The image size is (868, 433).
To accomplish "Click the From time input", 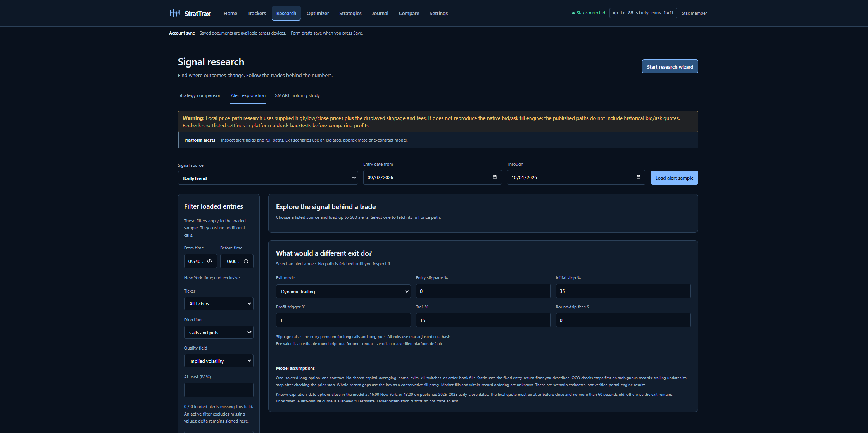I will pos(200,261).
